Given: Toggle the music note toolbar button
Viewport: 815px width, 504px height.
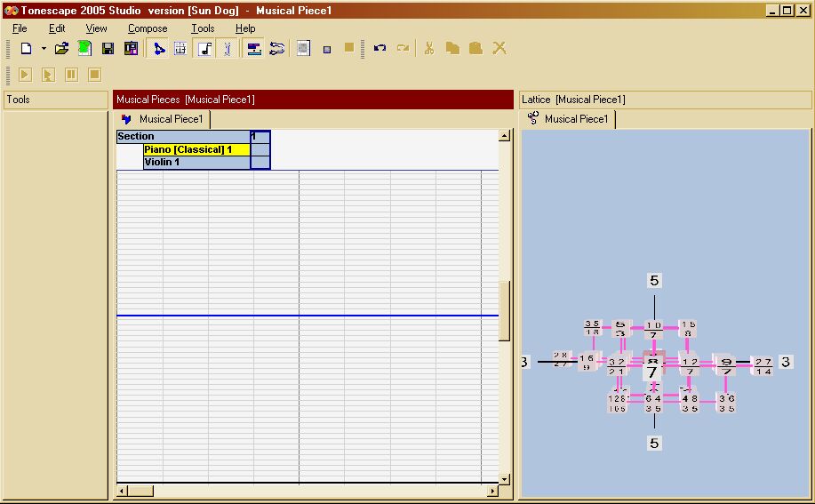Looking at the screenshot, I should click(204, 49).
